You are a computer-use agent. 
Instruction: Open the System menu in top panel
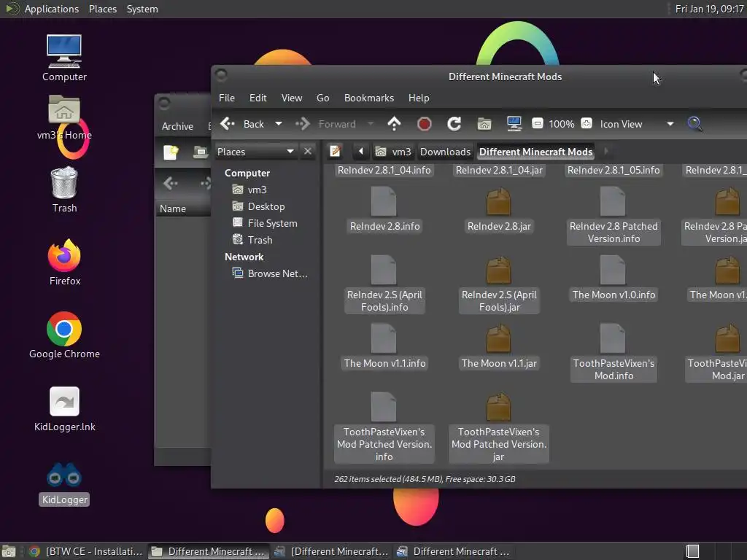[142, 9]
